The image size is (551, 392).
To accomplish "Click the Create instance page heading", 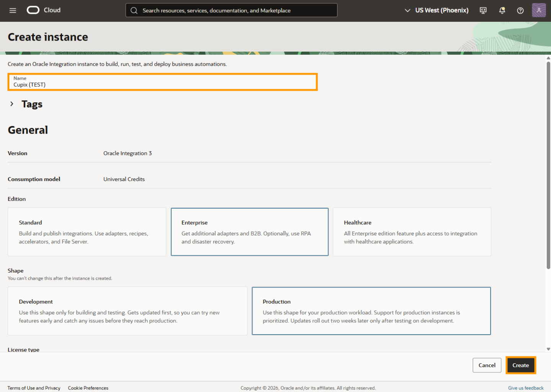I will 48,37.
